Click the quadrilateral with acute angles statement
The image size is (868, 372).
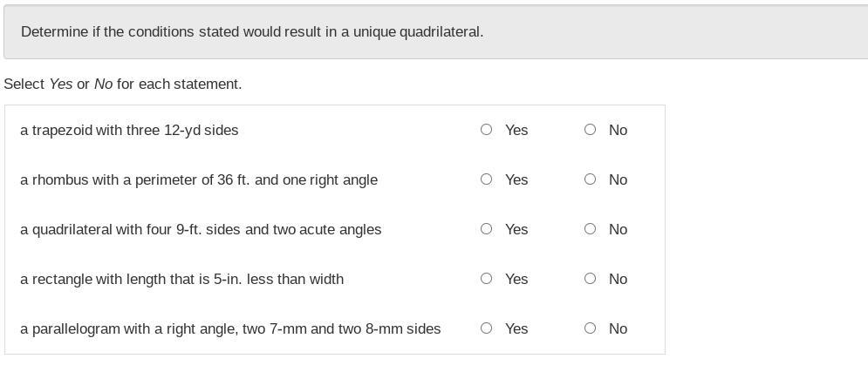pos(201,229)
